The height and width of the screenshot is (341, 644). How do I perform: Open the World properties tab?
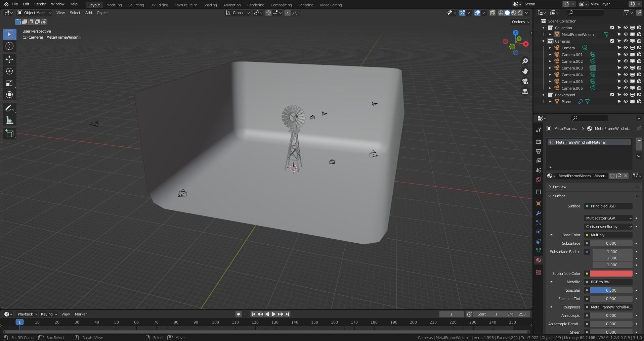(x=539, y=180)
